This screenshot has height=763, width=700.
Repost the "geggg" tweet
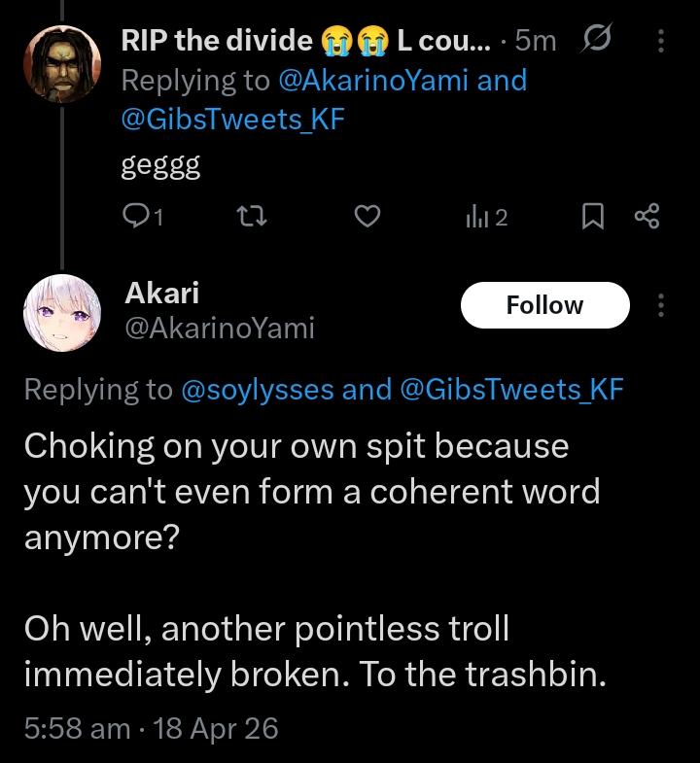point(253,218)
